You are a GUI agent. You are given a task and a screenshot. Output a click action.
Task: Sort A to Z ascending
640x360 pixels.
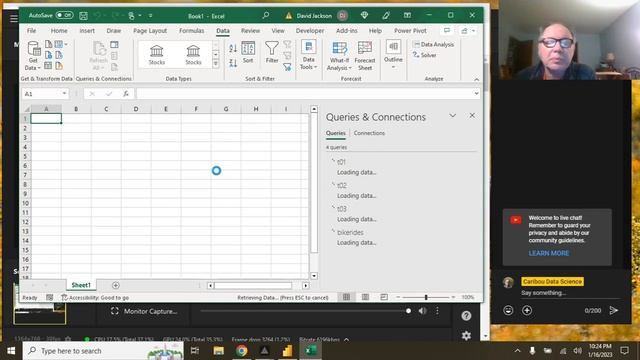tap(233, 48)
